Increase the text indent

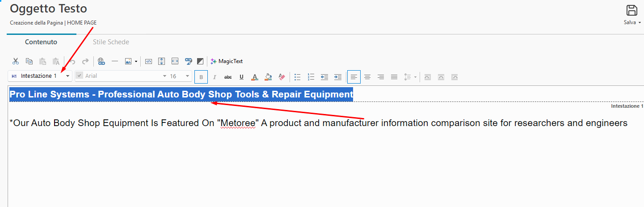338,77
